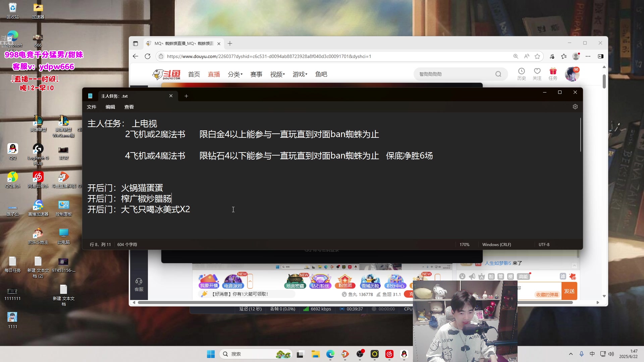Expand the 游戏 dropdown on Douyu
Viewport: 644px width, 362px height.
[x=300, y=74]
